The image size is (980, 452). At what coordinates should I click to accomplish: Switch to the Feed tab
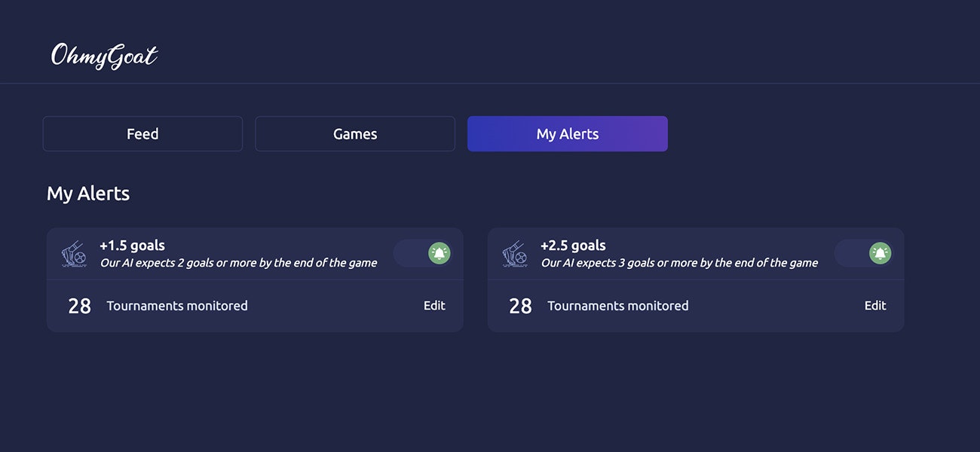142,134
